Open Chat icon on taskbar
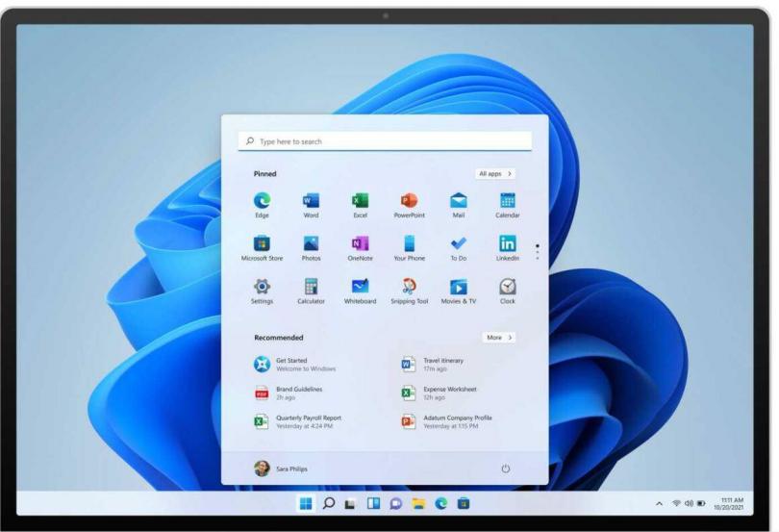Image resolution: width=779 pixels, height=532 pixels. tap(395, 504)
